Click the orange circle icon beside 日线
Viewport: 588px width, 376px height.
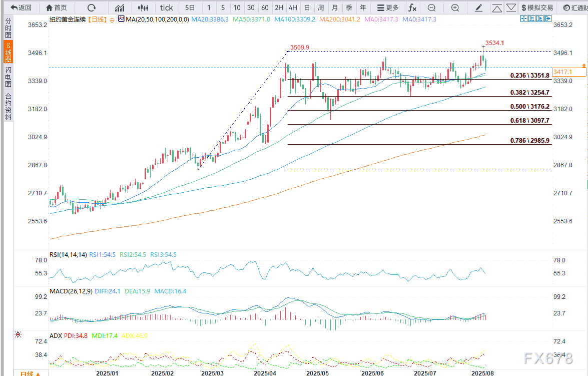(111, 19)
